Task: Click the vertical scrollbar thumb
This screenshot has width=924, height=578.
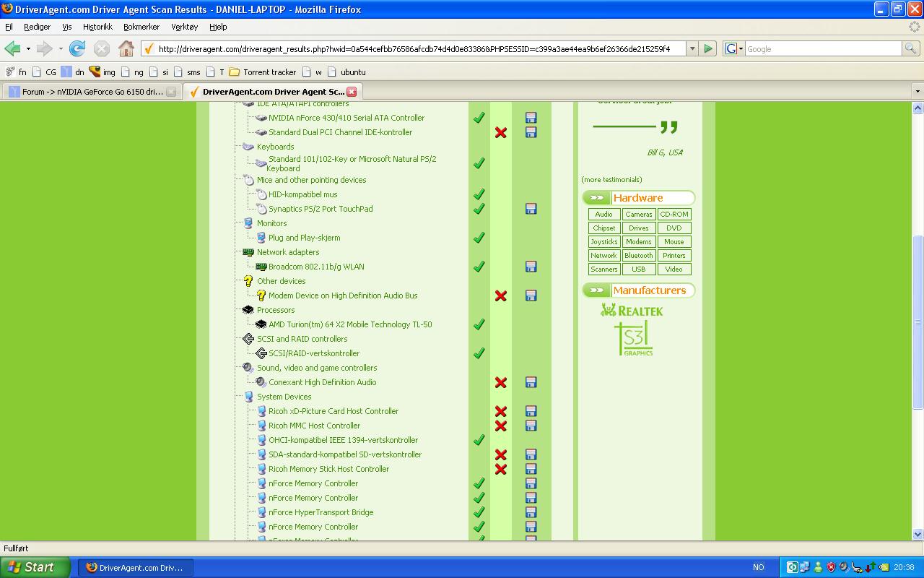Action: 918,322
